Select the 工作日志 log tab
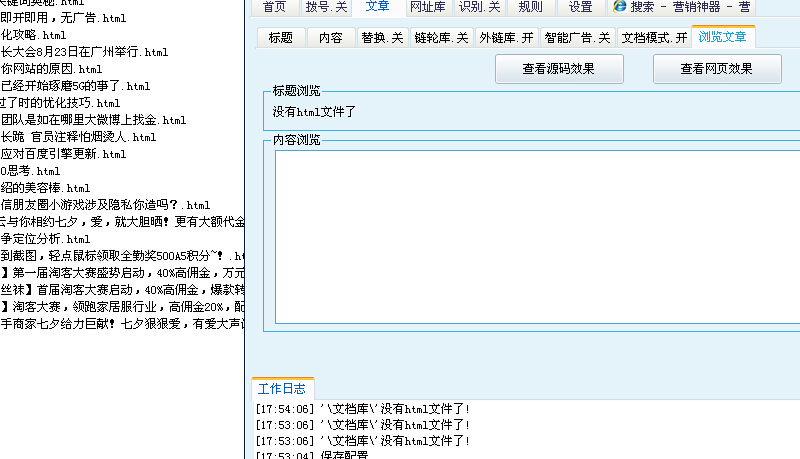The height and width of the screenshot is (459, 800). point(282,388)
